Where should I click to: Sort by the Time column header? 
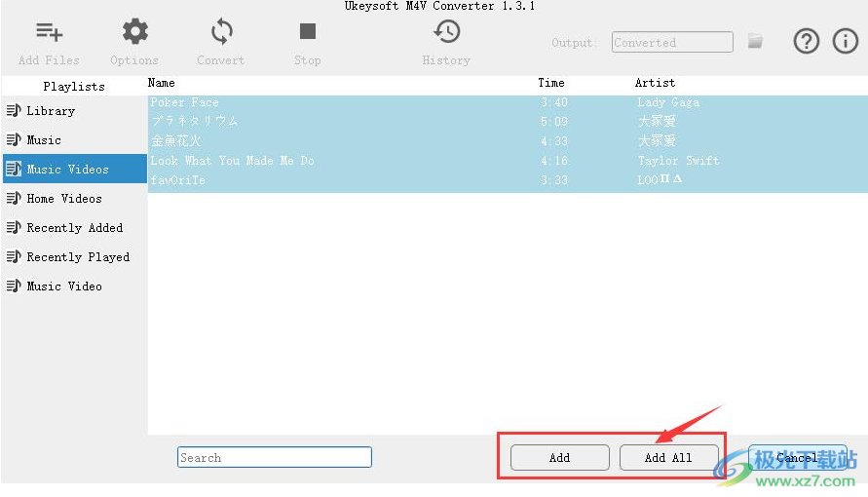(551, 83)
